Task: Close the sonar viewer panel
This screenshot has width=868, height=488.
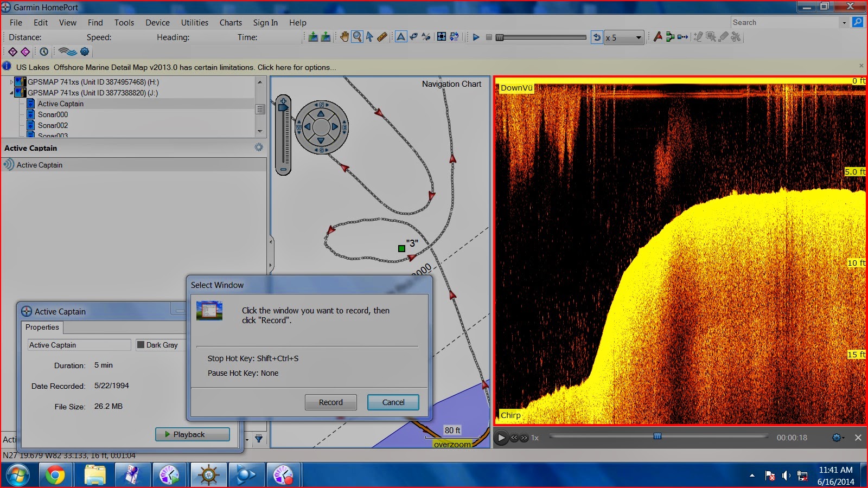Action: tap(858, 438)
